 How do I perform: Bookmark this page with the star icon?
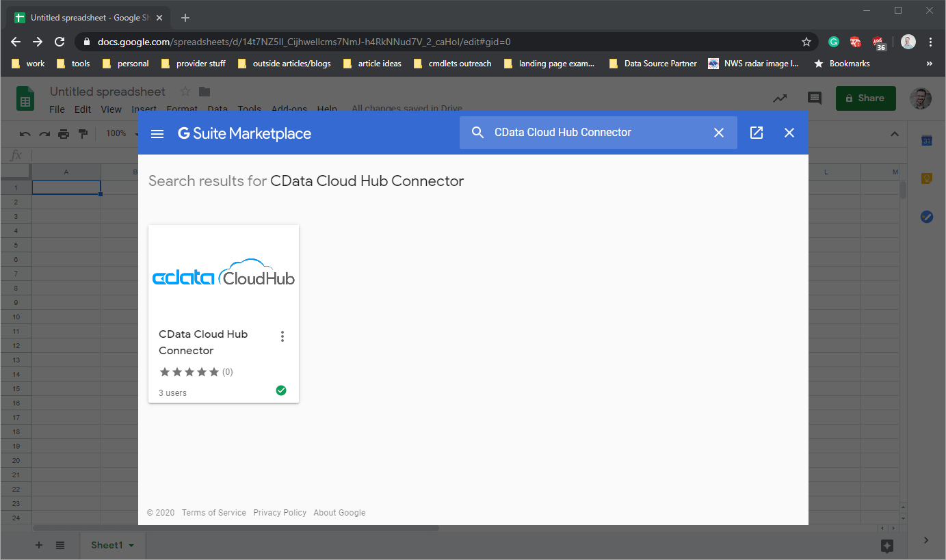(806, 42)
